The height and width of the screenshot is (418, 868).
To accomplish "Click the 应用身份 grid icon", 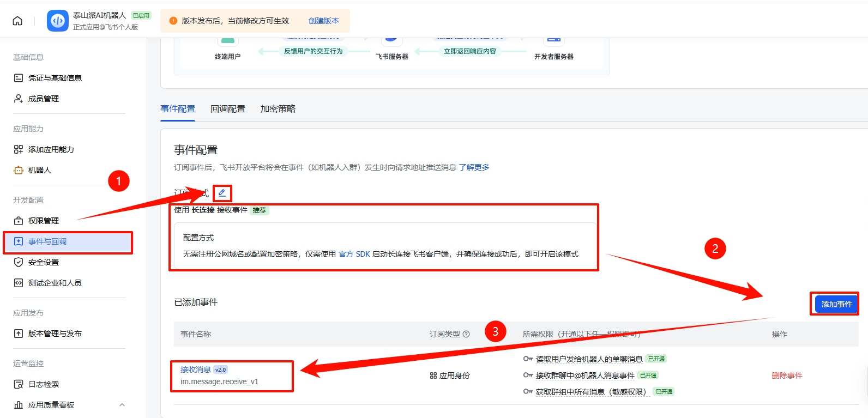I will point(433,375).
